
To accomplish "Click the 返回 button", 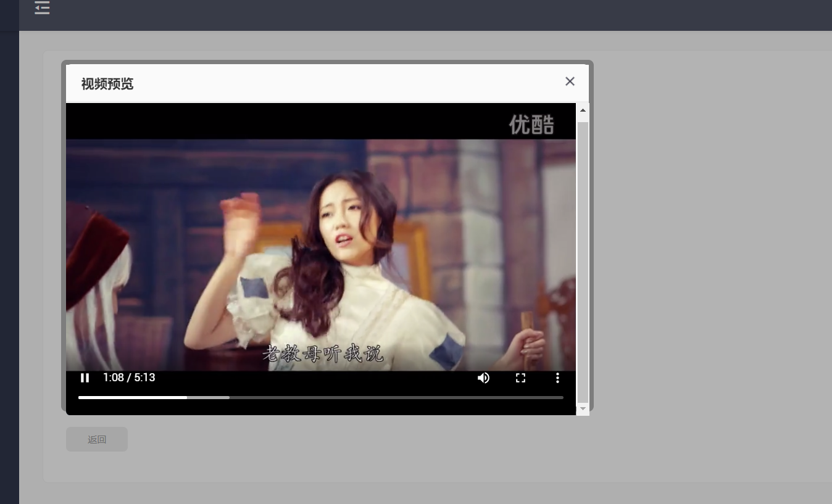I will coord(97,439).
